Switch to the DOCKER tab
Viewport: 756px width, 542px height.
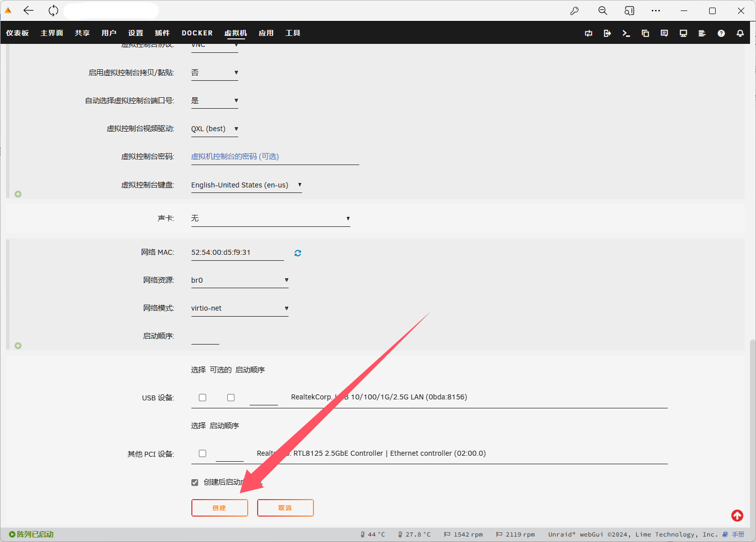pyautogui.click(x=197, y=33)
